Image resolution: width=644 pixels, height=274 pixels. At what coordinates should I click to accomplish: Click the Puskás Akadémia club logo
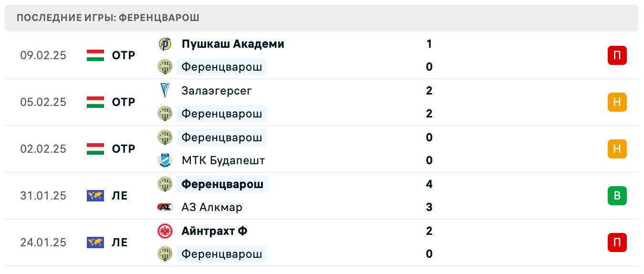click(165, 44)
